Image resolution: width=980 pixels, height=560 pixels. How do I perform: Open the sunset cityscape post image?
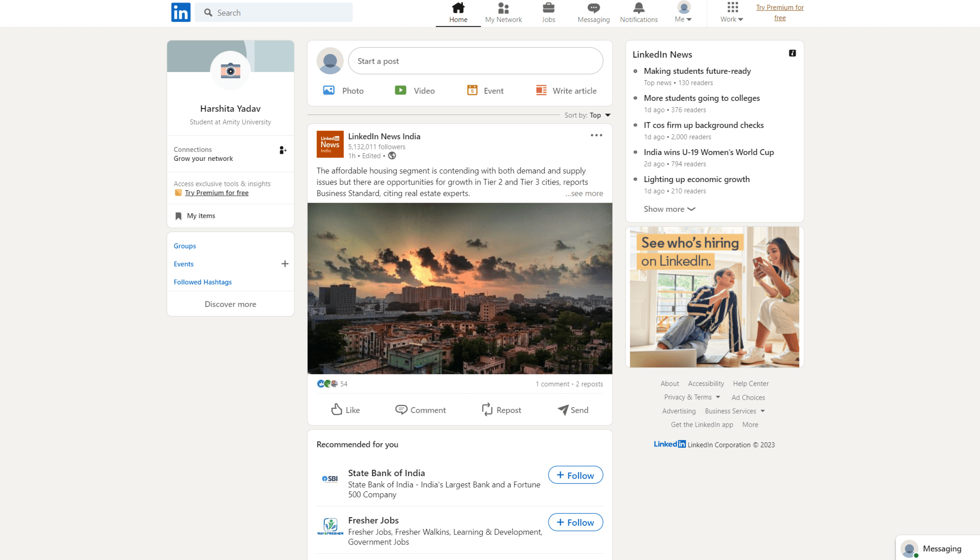pos(459,289)
